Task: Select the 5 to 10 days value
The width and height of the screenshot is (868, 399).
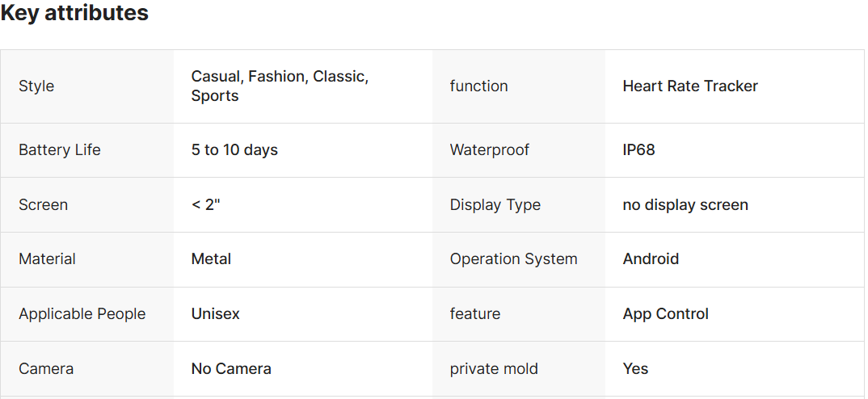Action: (234, 149)
